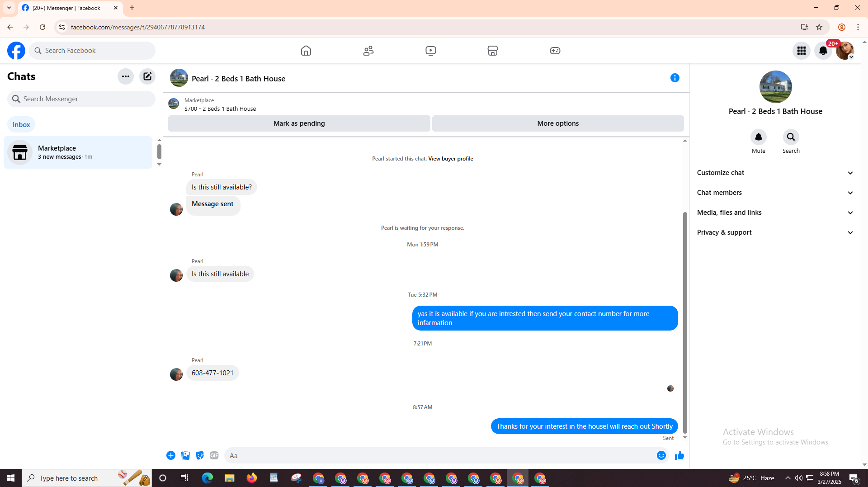Click the install app icon in address bar
Viewport: 868px width, 487px height.
tap(805, 27)
